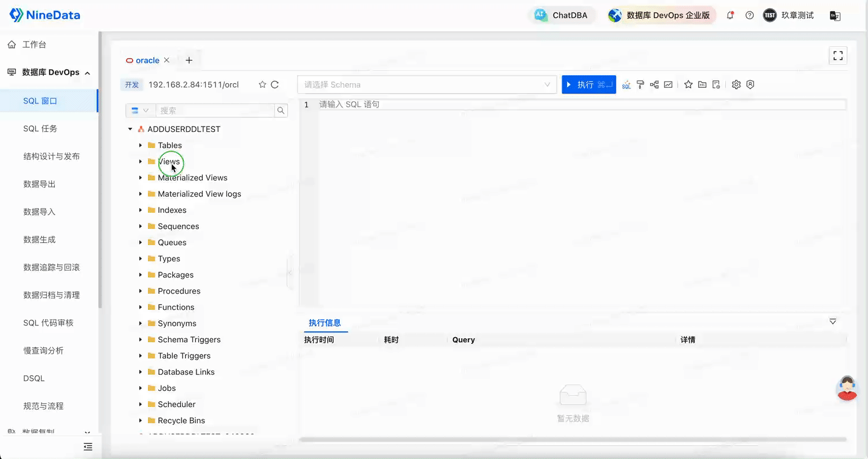Open ChatDBA assistant
The width and height of the screenshot is (868, 459).
pos(562,16)
